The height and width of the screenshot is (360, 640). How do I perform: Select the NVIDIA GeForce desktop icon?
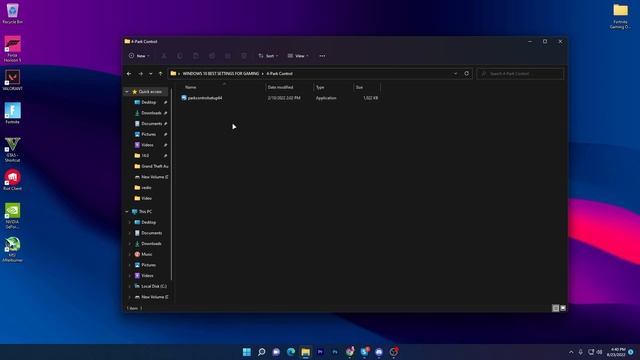coord(12,216)
